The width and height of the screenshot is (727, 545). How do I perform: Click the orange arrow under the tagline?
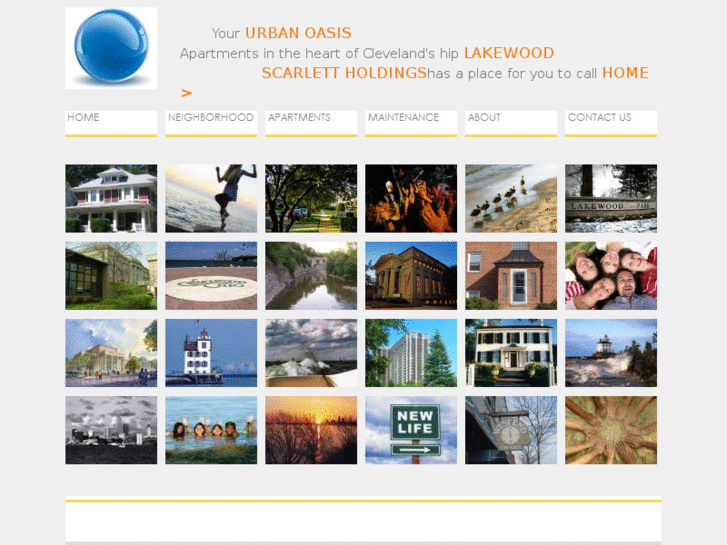pos(186,93)
